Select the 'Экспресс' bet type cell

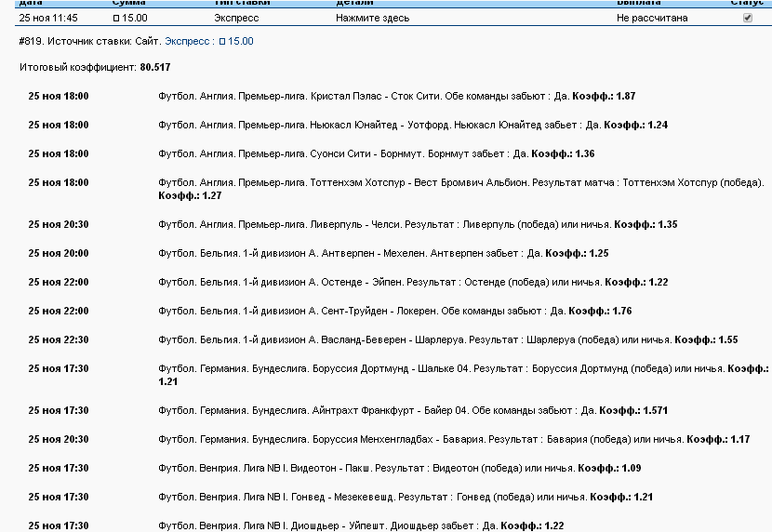pos(236,19)
